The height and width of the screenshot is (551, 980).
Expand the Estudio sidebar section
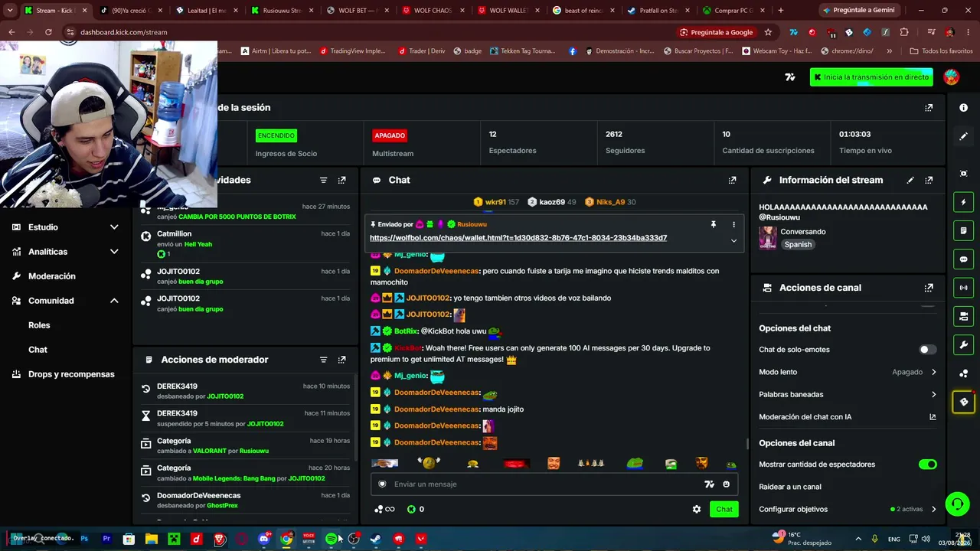coord(114,227)
